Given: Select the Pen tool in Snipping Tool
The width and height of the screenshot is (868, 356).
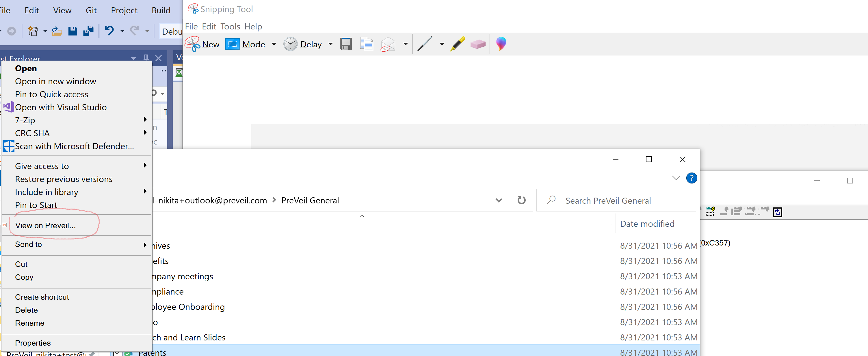Looking at the screenshot, I should pyautogui.click(x=425, y=44).
